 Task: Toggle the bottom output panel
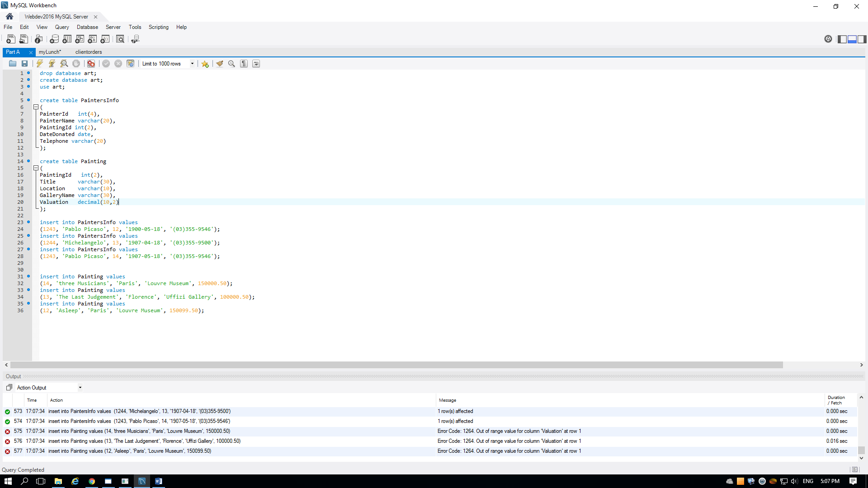tap(852, 39)
